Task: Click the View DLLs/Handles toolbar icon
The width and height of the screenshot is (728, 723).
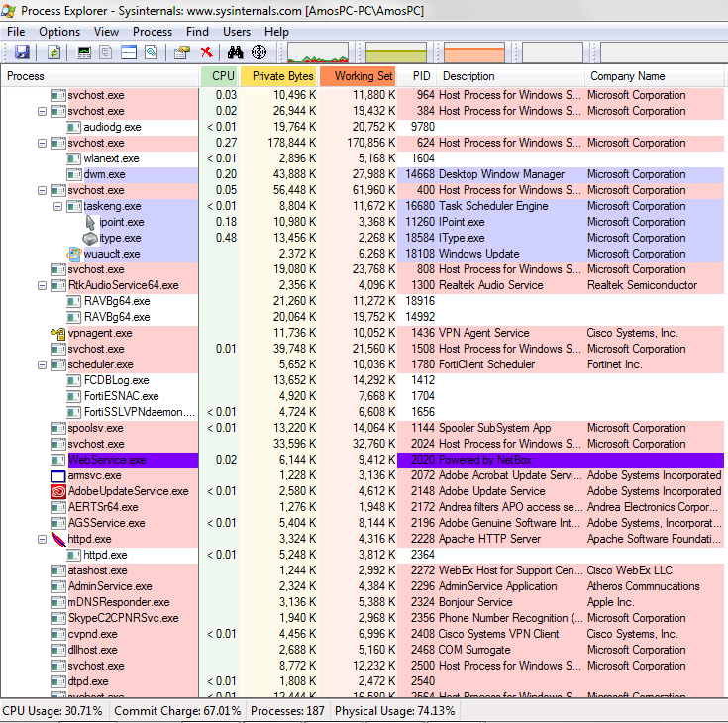Action: click(x=152, y=52)
